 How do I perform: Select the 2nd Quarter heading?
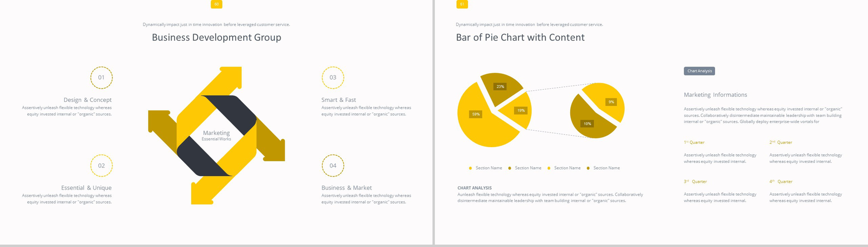(x=781, y=143)
